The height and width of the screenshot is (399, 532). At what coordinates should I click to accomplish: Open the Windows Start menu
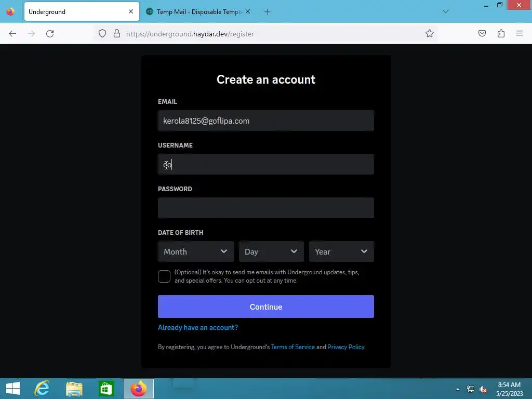13,389
